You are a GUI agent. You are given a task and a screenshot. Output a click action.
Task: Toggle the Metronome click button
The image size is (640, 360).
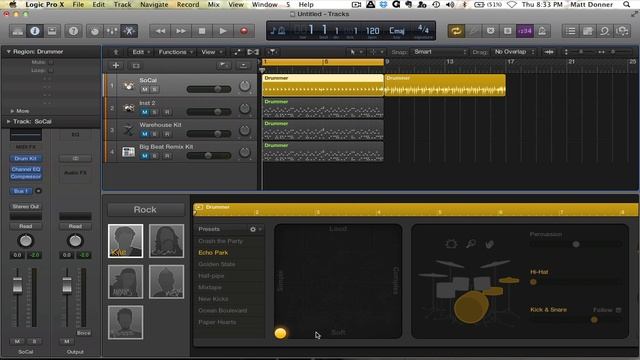[x=542, y=31]
